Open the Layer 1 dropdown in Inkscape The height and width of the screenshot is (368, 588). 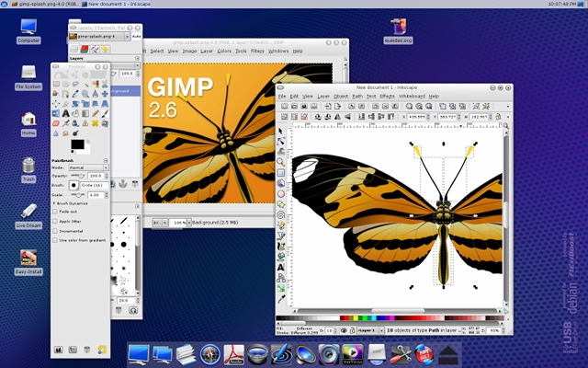click(x=370, y=330)
